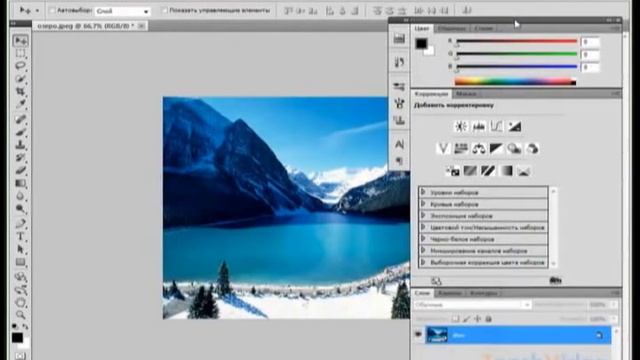Select the Quick Selection tool
Viewport: 640px width, 360px height.
click(20, 78)
